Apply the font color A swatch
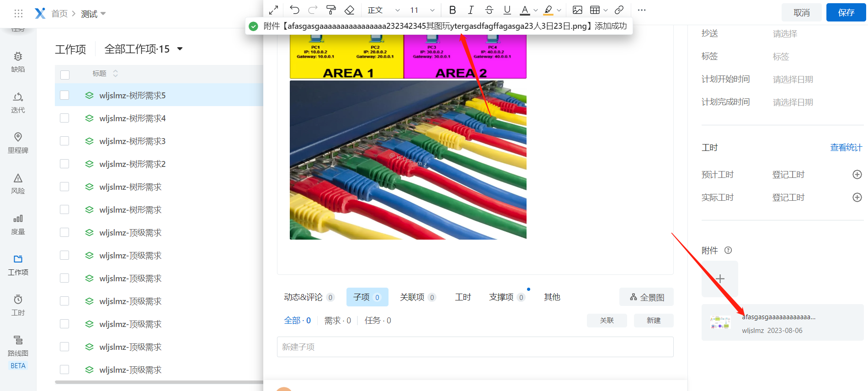 [x=525, y=10]
